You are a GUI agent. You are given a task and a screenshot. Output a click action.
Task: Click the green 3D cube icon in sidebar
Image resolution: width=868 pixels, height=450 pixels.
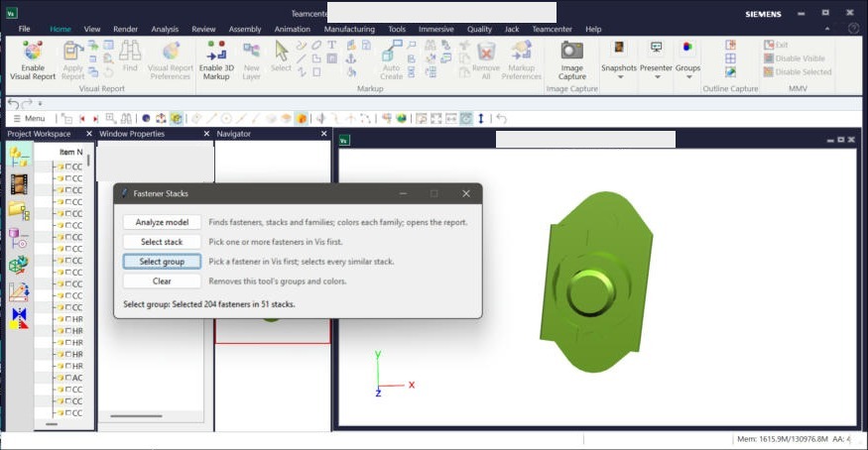tap(20, 265)
